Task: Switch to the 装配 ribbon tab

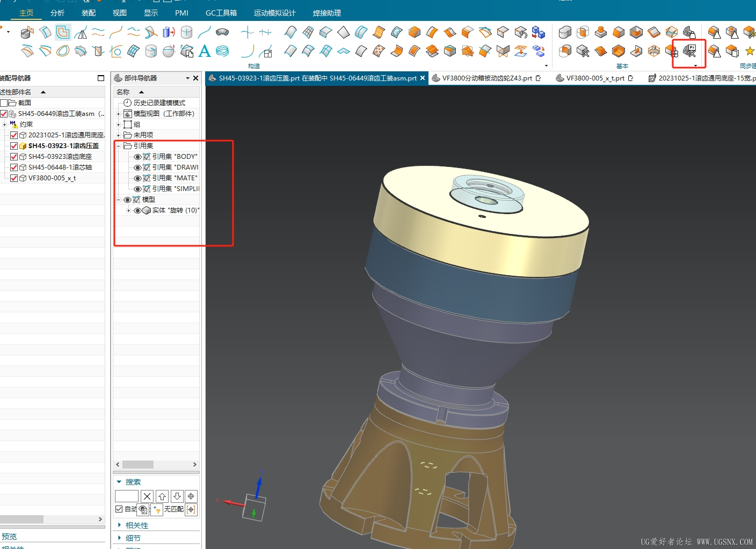Action: coord(89,13)
